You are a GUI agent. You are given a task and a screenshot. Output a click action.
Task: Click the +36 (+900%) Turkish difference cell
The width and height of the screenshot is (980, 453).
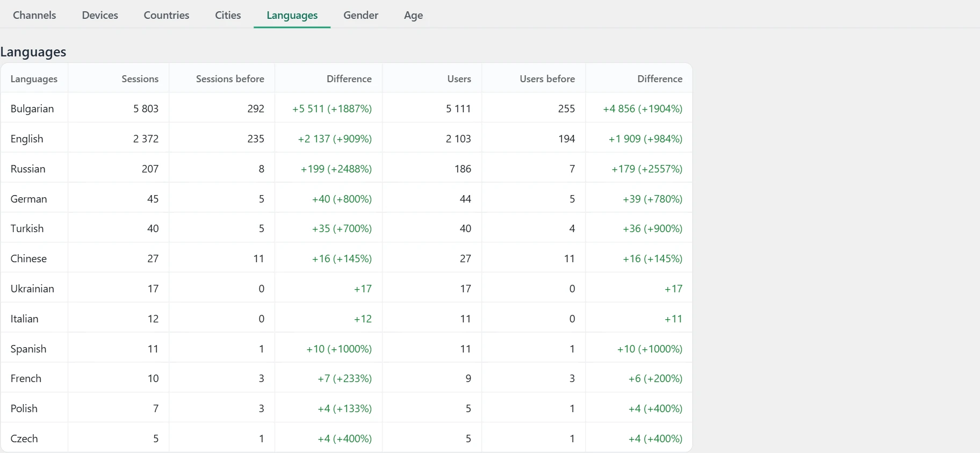(653, 228)
